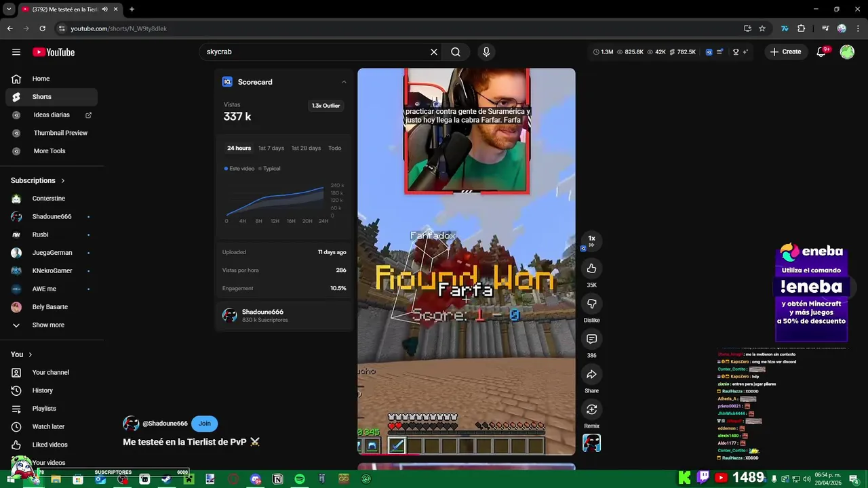Open the YouTube hamburger guide menu
This screenshot has width=868, height=488.
tap(16, 52)
